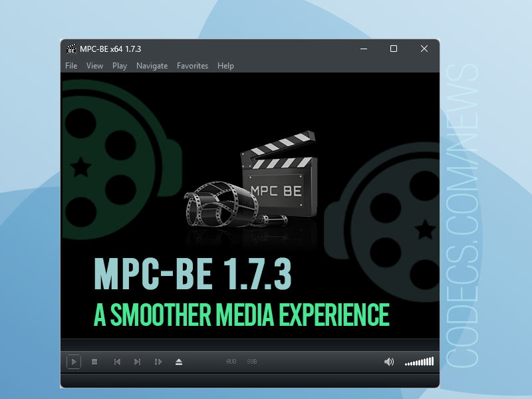Skip to the next track
532x399 pixels.
pos(137,362)
